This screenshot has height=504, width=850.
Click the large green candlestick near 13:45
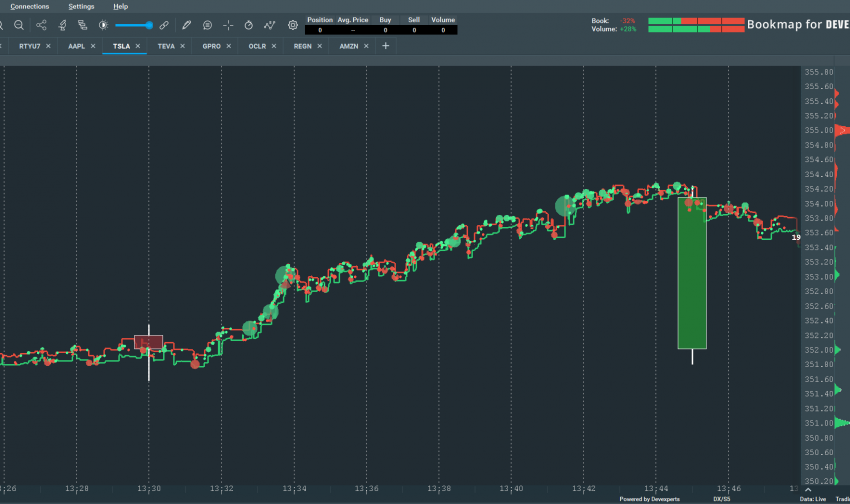click(x=692, y=273)
